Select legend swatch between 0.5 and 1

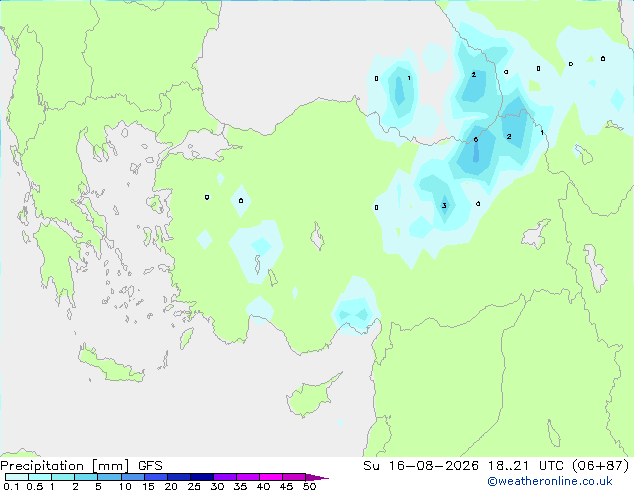tap(40, 477)
